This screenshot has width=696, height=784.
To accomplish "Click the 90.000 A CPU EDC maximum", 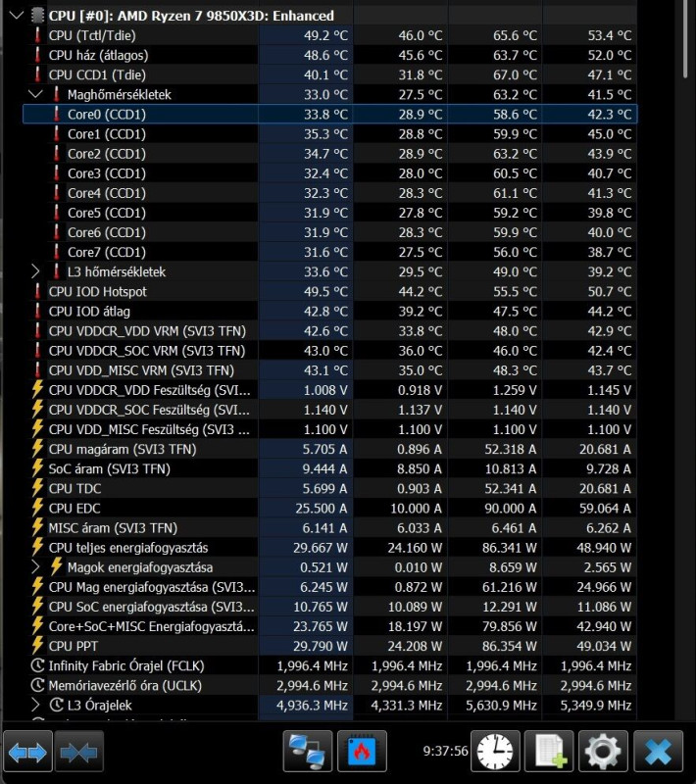I will click(510, 508).
